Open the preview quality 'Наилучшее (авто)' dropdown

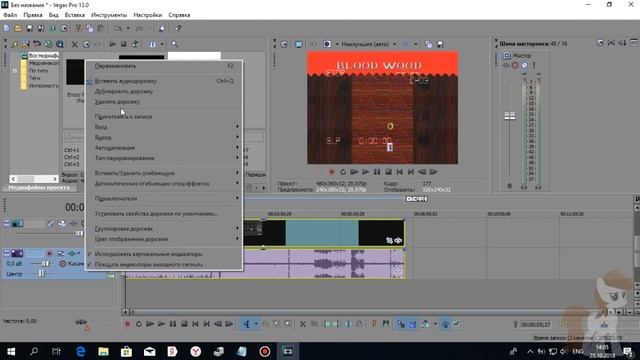coord(369,44)
